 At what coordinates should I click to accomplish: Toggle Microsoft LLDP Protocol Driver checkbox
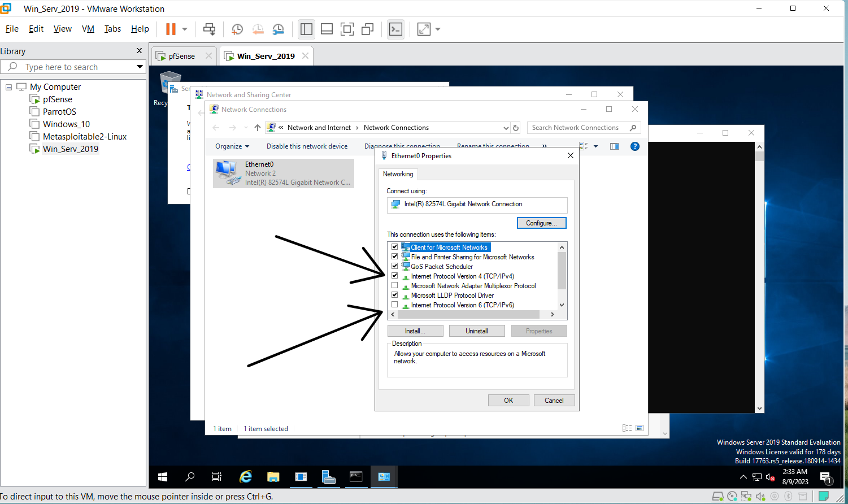(394, 295)
